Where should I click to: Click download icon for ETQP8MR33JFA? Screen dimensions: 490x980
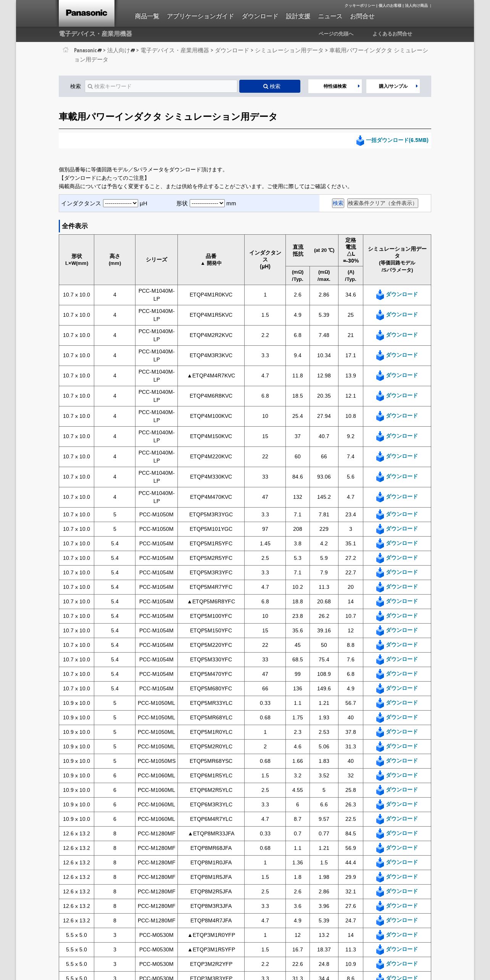tap(380, 833)
